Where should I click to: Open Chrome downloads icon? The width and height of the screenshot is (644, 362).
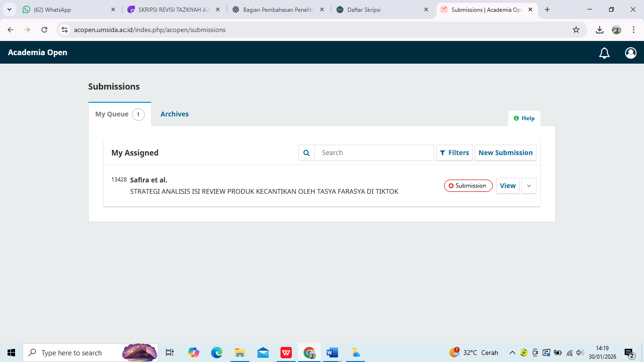click(599, 30)
